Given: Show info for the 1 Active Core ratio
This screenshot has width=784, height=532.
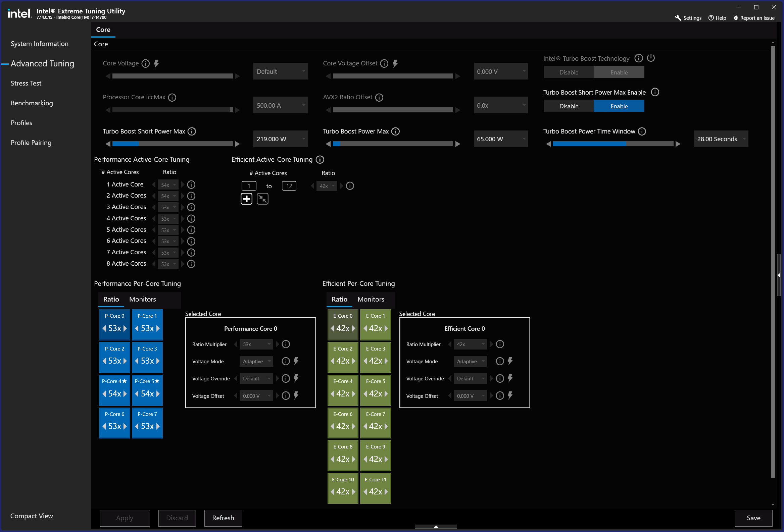Looking at the screenshot, I should pos(191,185).
